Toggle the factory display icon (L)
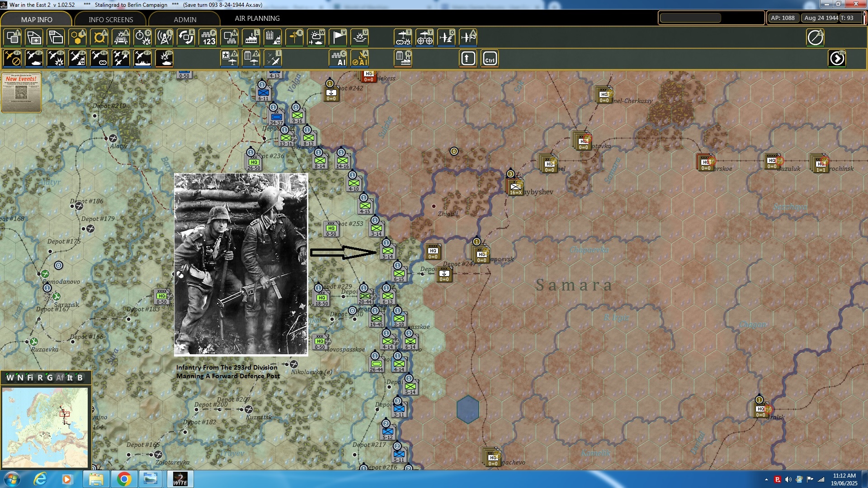The height and width of the screenshot is (488, 868). (251, 38)
